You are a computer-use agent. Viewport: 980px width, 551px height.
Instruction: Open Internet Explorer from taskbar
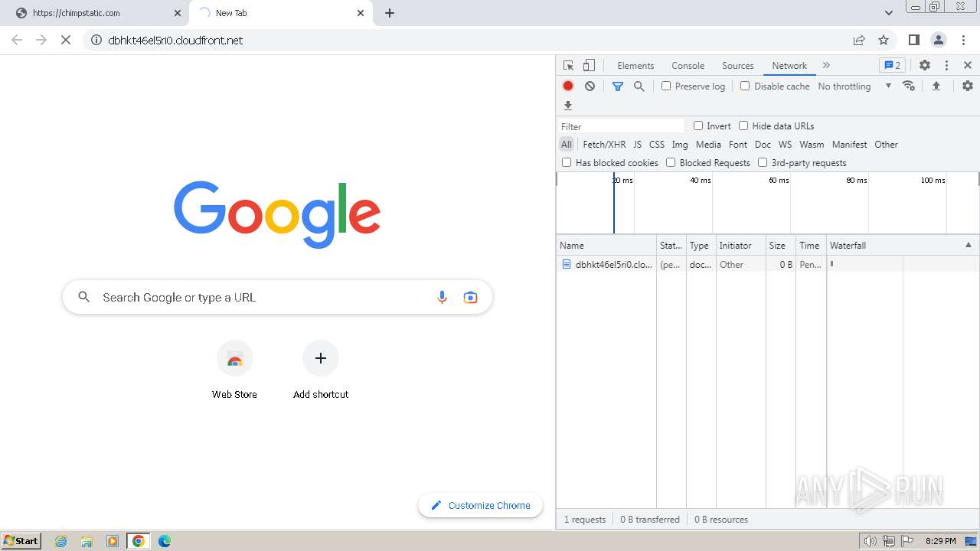(x=61, y=541)
